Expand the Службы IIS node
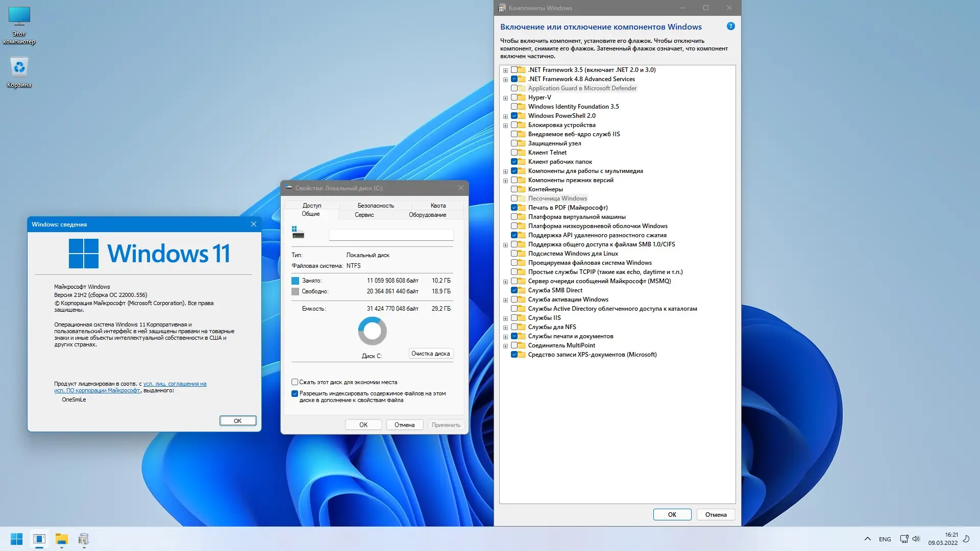The height and width of the screenshot is (551, 980). [x=505, y=318]
